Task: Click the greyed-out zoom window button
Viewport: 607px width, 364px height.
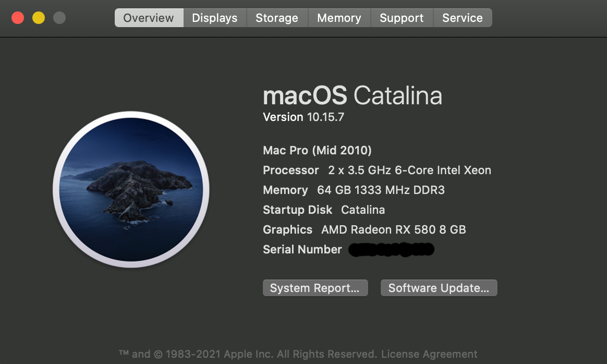Action: point(59,18)
